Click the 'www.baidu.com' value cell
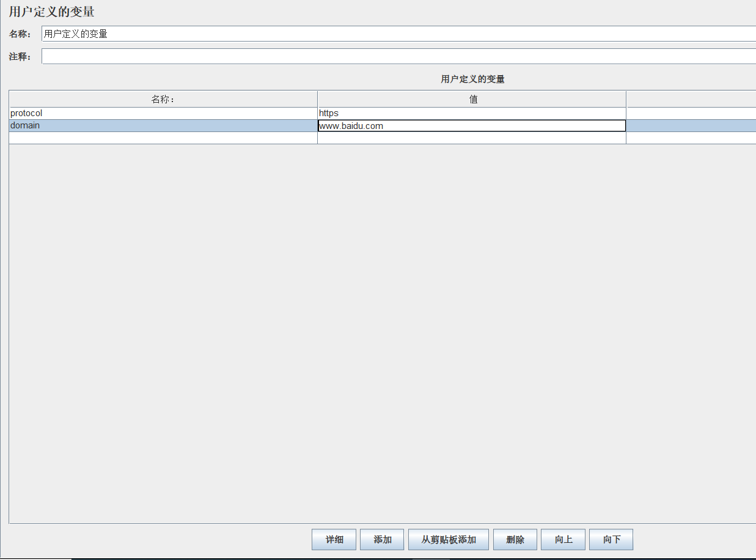The width and height of the screenshot is (756, 560). coord(472,126)
